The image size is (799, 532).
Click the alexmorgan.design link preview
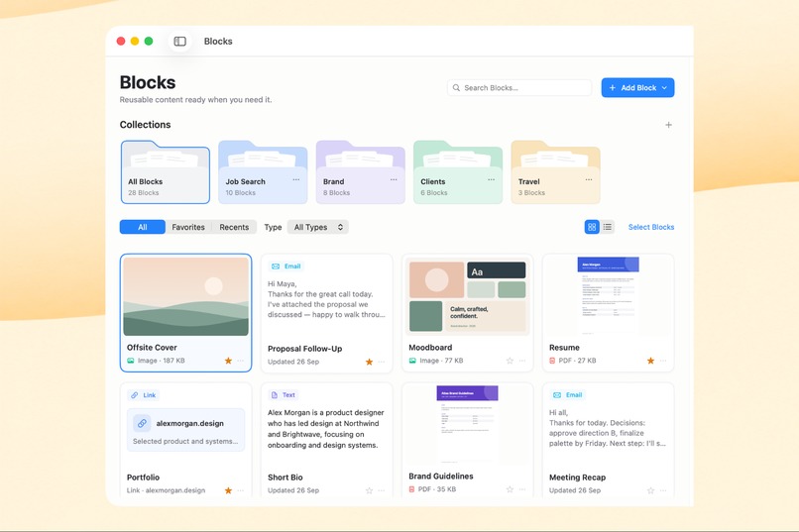pos(186,430)
